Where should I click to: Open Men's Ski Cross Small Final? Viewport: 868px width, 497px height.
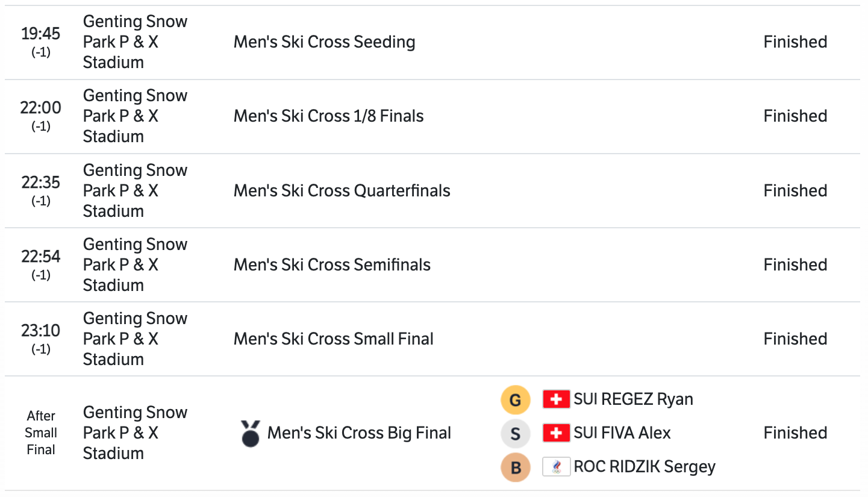(333, 339)
